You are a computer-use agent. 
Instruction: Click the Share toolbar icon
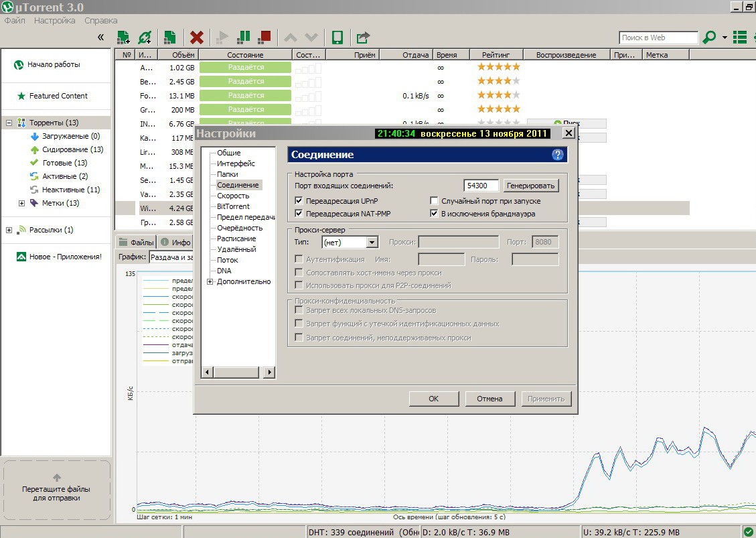[x=363, y=37]
